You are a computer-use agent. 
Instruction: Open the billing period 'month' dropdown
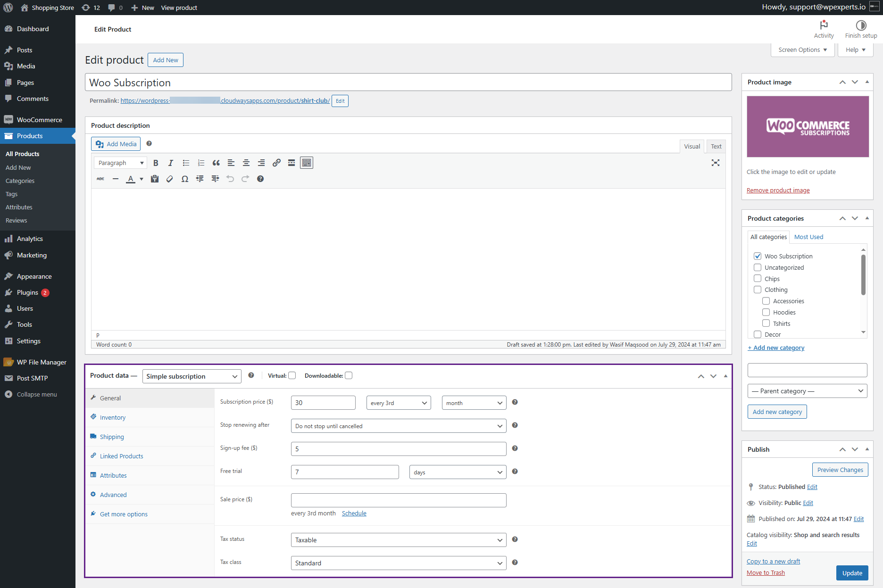[x=474, y=403]
